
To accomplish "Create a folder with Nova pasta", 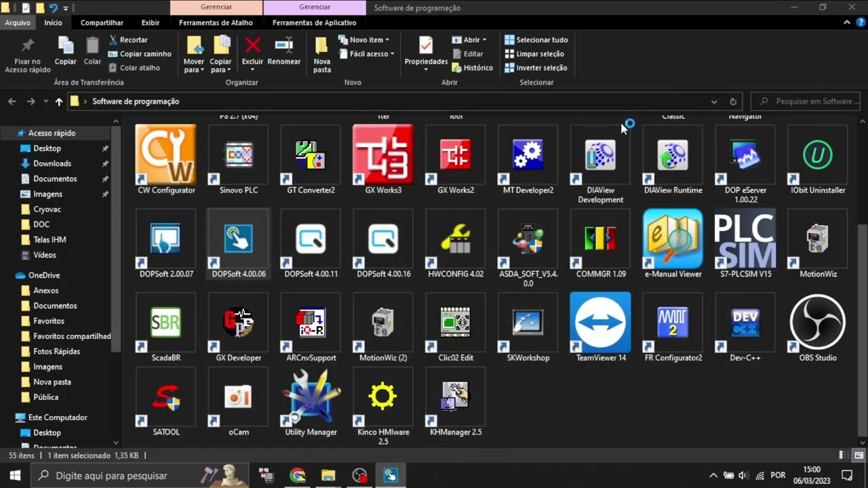I will pyautogui.click(x=322, y=54).
